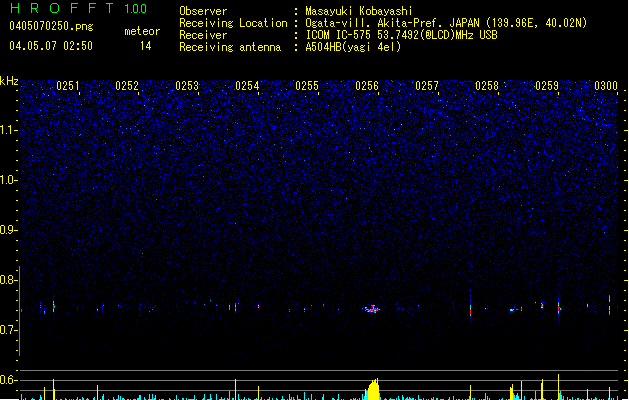Click the 0258 time marker
Screen dimensions: 629x400
click(487, 86)
